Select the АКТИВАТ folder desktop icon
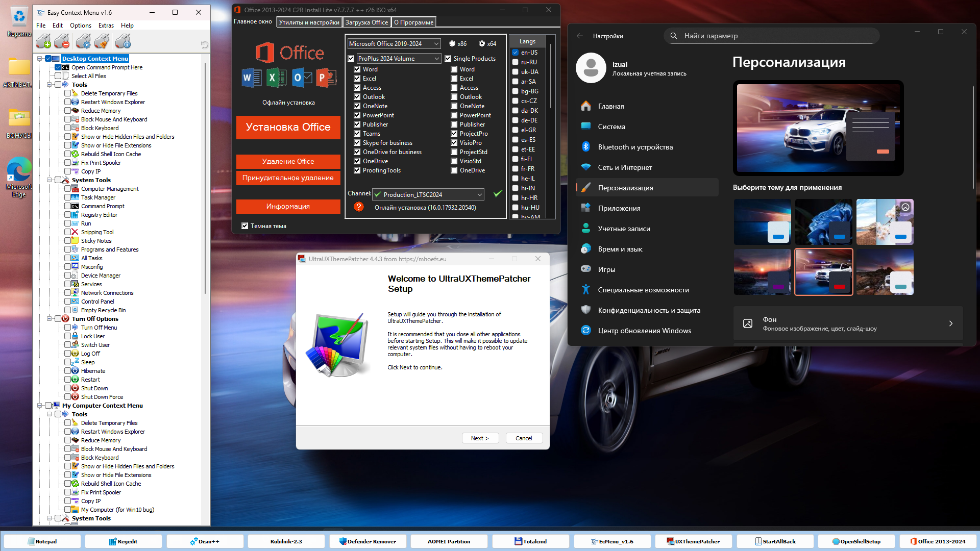Image resolution: width=980 pixels, height=551 pixels. pos(19,73)
